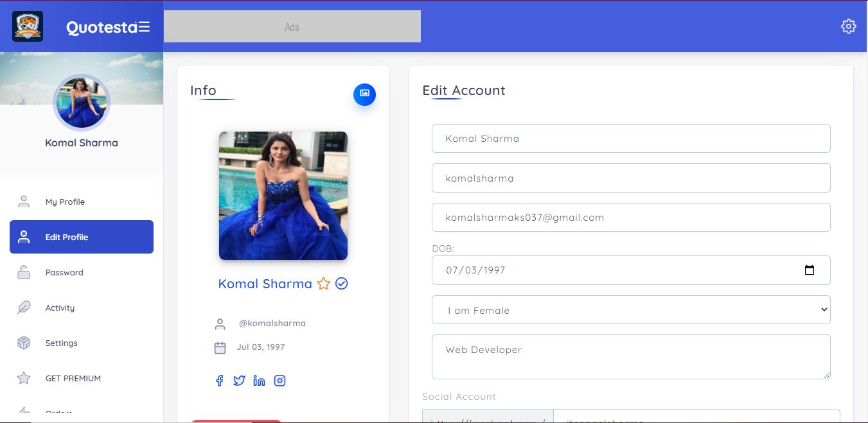Click the gold star beside Komal Sharma
Image resolution: width=868 pixels, height=423 pixels.
(x=323, y=284)
